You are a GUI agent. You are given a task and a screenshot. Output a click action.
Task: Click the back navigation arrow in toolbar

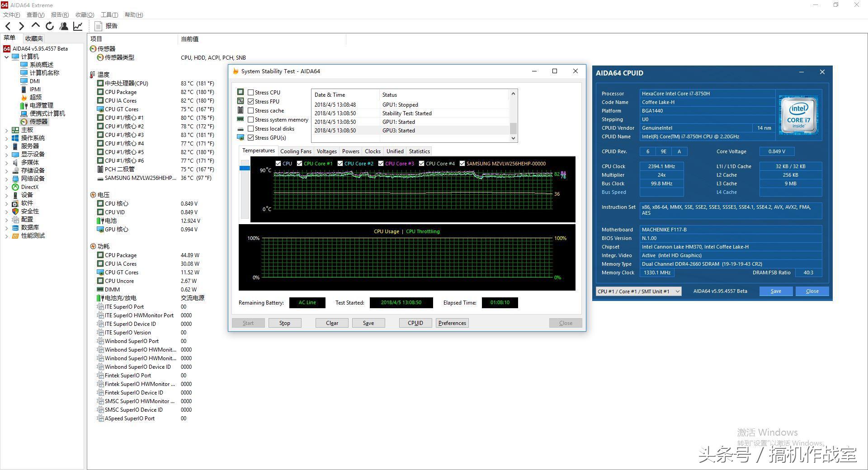(8, 26)
